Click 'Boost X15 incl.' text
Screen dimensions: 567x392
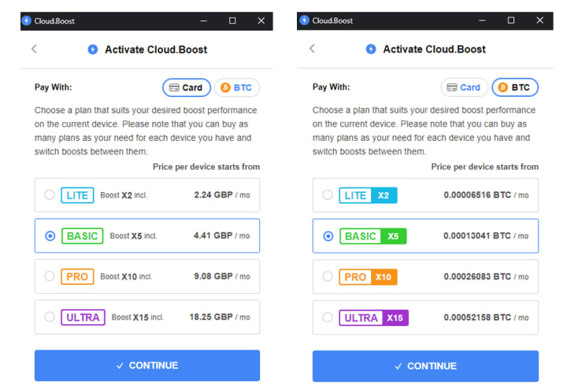[138, 317]
